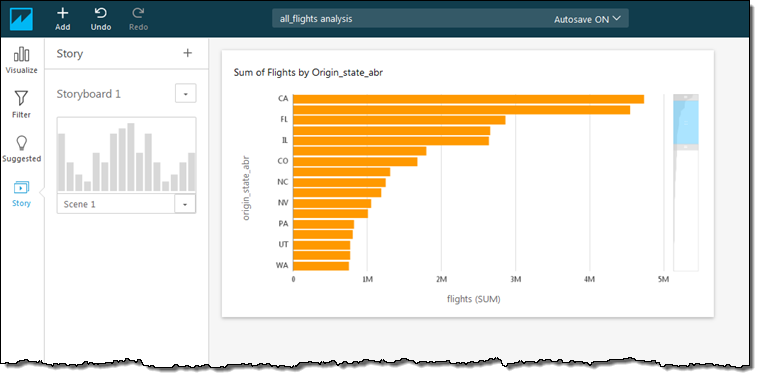Viewport: 760px width, 378px height.
Task: Undo the last action
Action: pyautogui.click(x=101, y=19)
